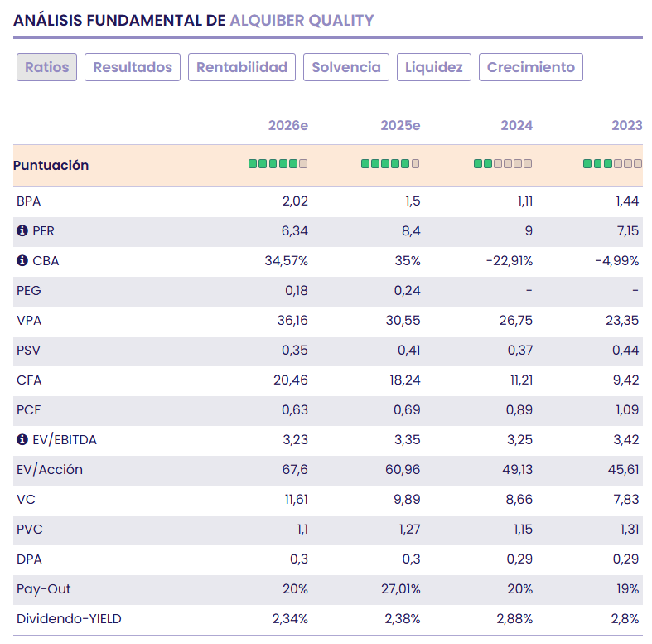This screenshot has height=644, width=652.
Task: Click the 2024 score rating squares
Action: [503, 164]
